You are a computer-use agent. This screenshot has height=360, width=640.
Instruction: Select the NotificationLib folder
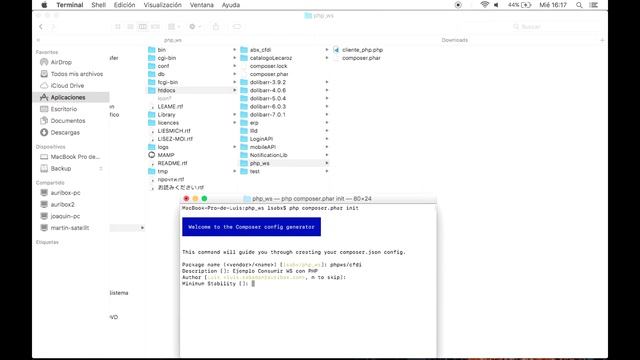(x=269, y=155)
